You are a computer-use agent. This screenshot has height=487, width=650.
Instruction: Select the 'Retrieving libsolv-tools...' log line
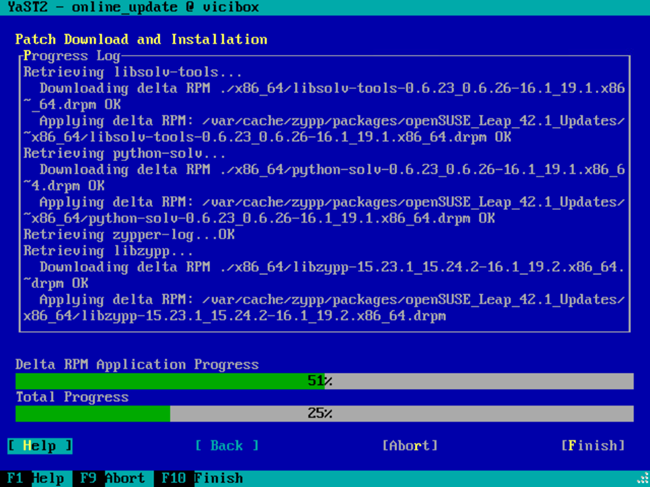[132, 72]
